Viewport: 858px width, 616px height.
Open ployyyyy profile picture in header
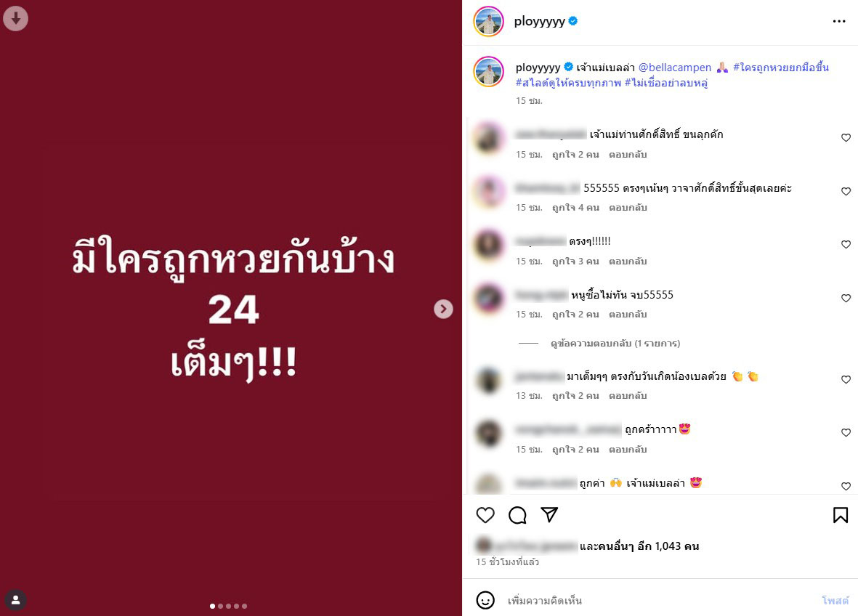488,21
